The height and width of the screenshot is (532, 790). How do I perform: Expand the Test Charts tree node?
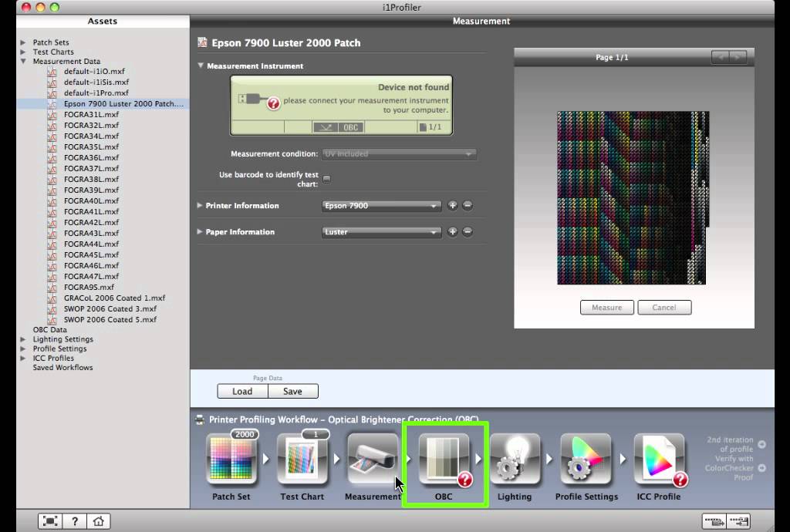[22, 52]
